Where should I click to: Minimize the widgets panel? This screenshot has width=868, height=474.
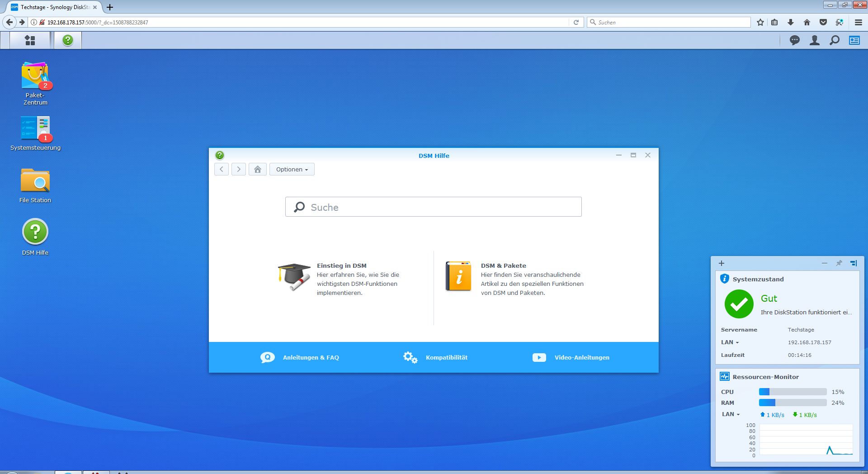point(825,263)
